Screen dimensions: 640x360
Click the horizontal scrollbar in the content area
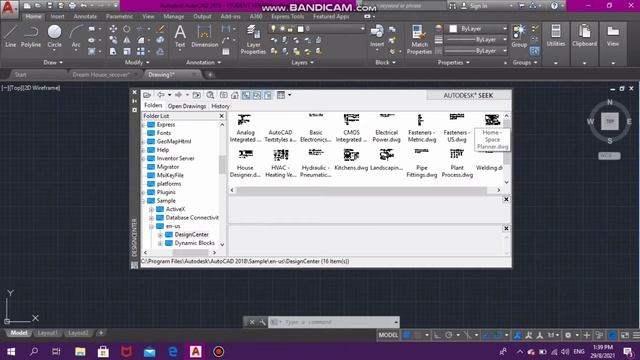point(361,190)
